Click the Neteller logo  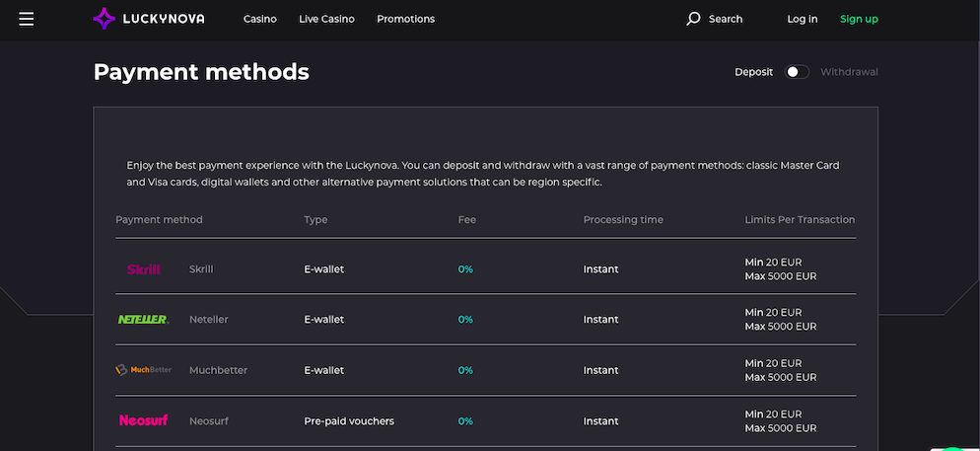tap(143, 320)
